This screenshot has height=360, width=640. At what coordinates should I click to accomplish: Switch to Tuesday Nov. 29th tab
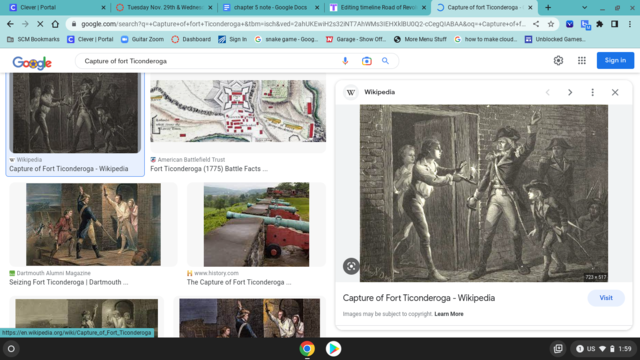coord(164,7)
